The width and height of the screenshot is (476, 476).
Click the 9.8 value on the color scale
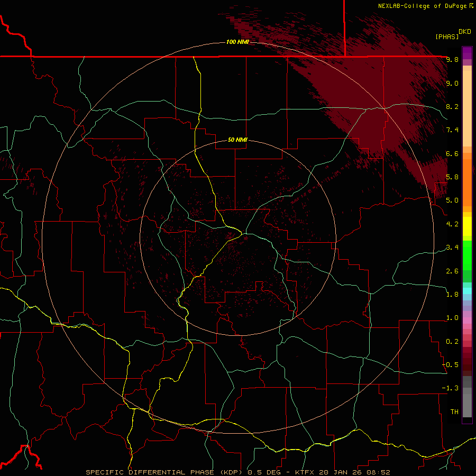(x=452, y=59)
